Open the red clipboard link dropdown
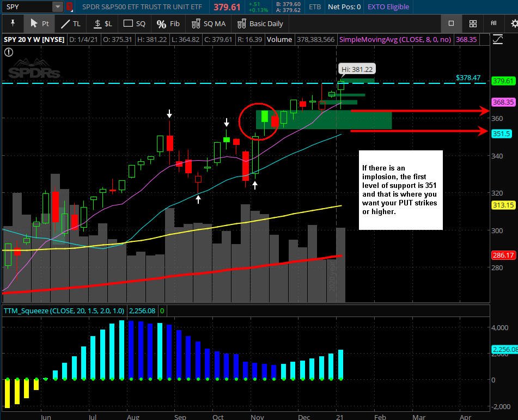The width and height of the screenshot is (518, 420). coord(69,7)
